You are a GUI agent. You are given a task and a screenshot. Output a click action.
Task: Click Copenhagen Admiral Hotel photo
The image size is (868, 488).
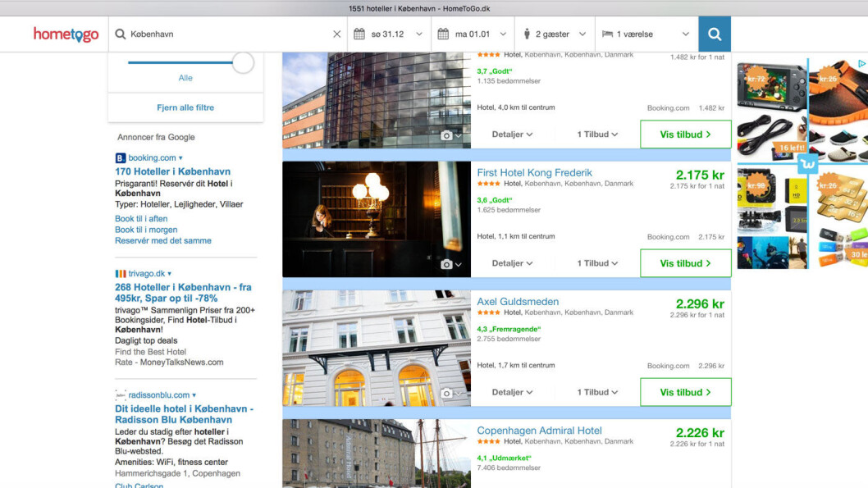coord(377,454)
